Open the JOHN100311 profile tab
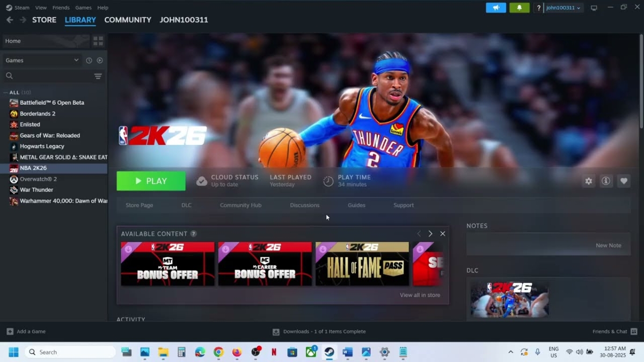The image size is (644, 362). pyautogui.click(x=184, y=20)
